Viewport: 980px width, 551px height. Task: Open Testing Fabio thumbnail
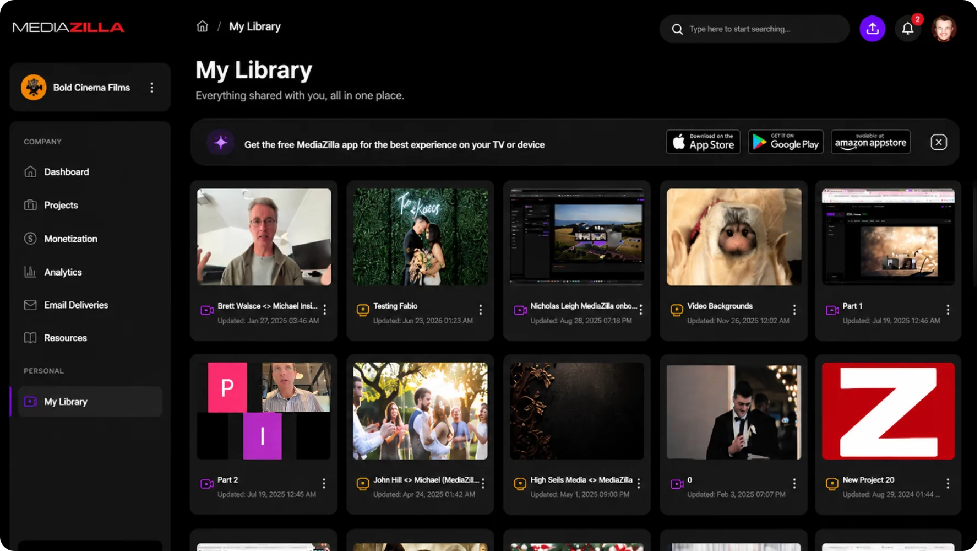click(x=420, y=237)
